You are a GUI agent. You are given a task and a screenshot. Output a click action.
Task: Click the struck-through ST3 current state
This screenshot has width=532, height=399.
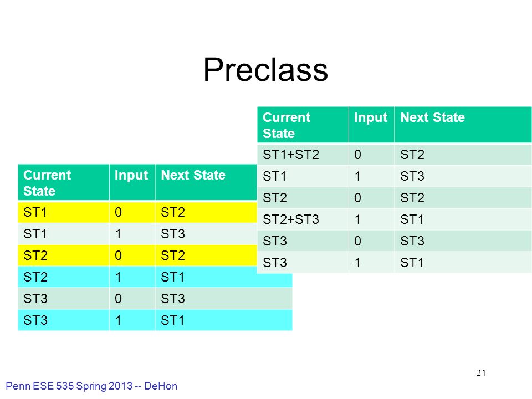303,263
